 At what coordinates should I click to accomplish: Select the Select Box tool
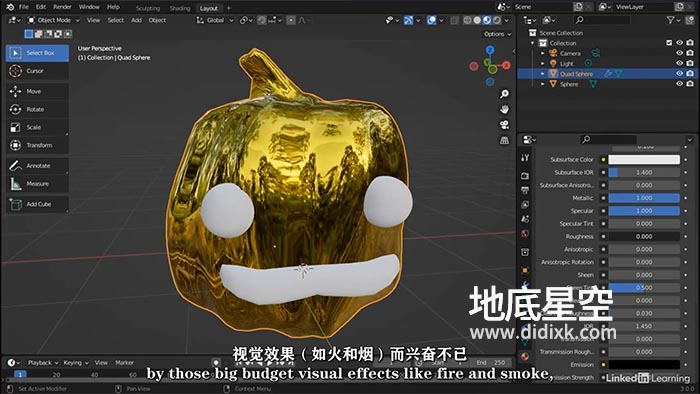[x=37, y=53]
